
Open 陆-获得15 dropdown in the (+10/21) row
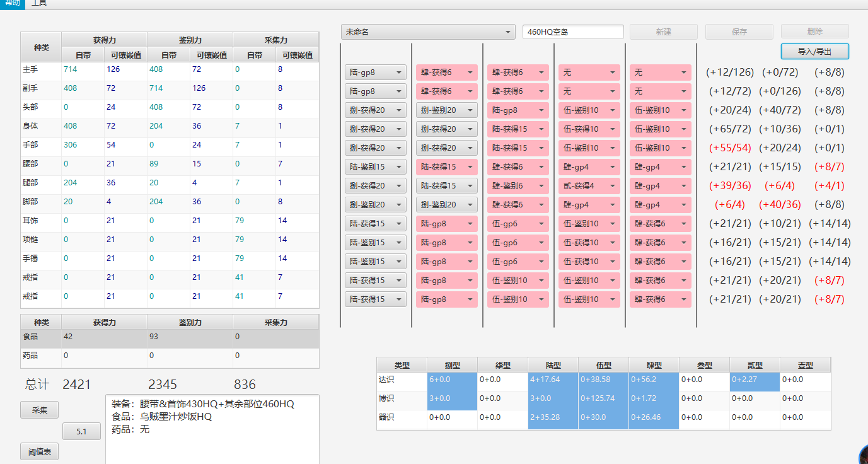375,224
